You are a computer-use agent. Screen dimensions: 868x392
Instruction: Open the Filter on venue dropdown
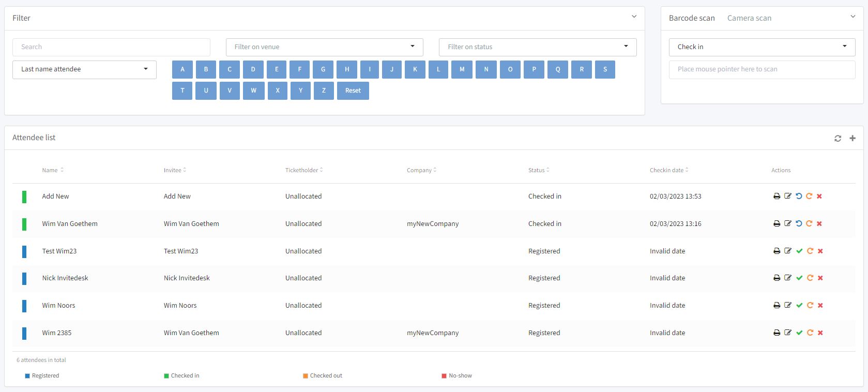(x=325, y=47)
